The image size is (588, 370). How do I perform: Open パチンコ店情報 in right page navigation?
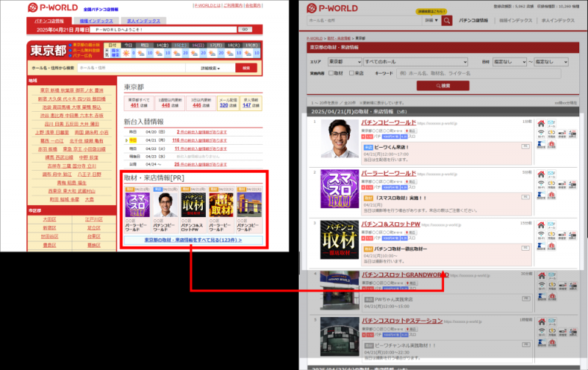tap(473, 21)
